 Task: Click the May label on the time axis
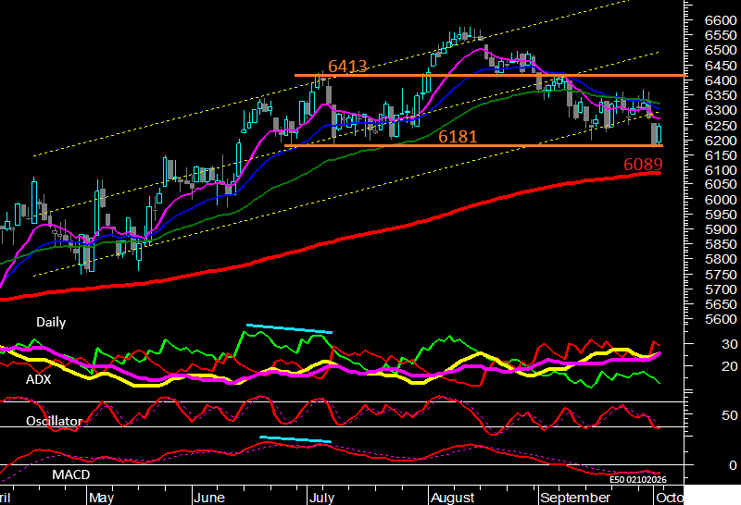point(101,497)
